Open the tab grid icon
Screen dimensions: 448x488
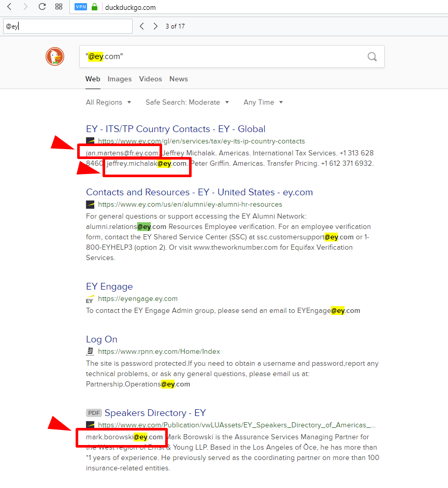[59, 7]
